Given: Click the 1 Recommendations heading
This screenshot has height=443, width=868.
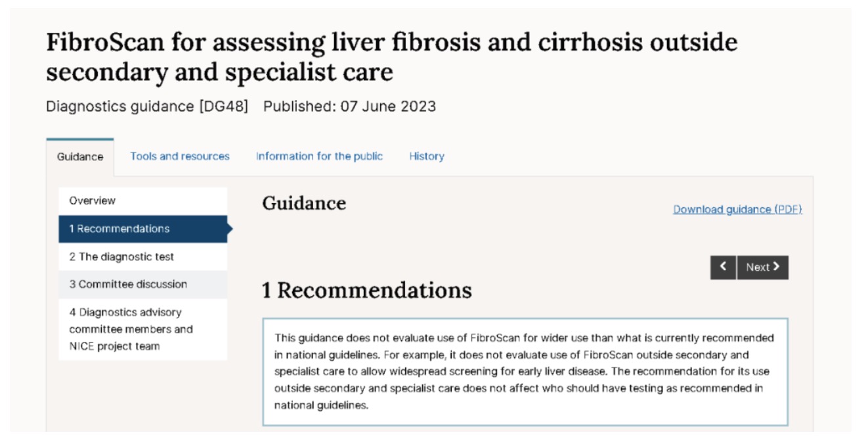Looking at the screenshot, I should pyautogui.click(x=366, y=291).
